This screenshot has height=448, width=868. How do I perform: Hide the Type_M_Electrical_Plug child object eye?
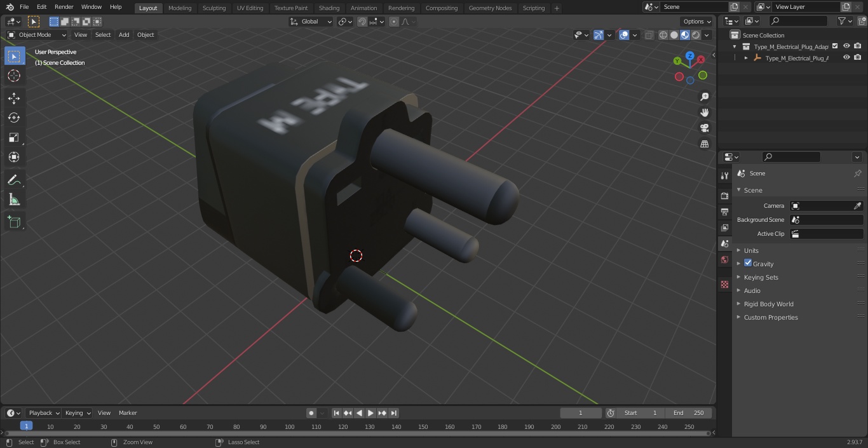click(846, 58)
